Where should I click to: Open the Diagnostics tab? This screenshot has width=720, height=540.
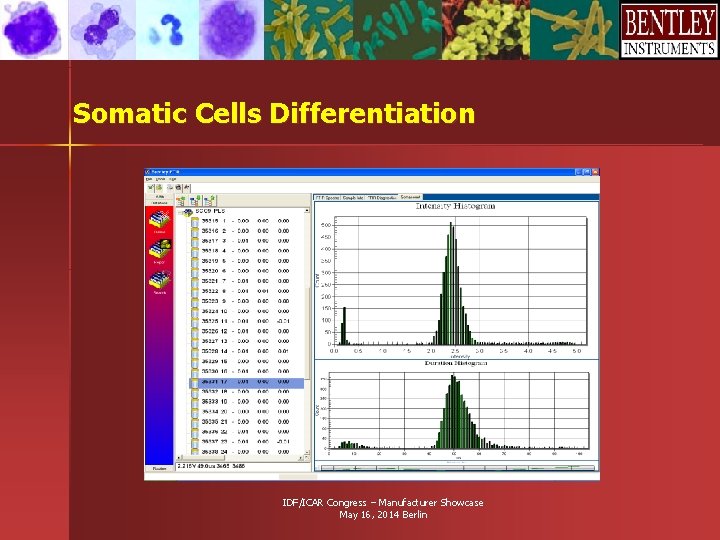point(382,197)
